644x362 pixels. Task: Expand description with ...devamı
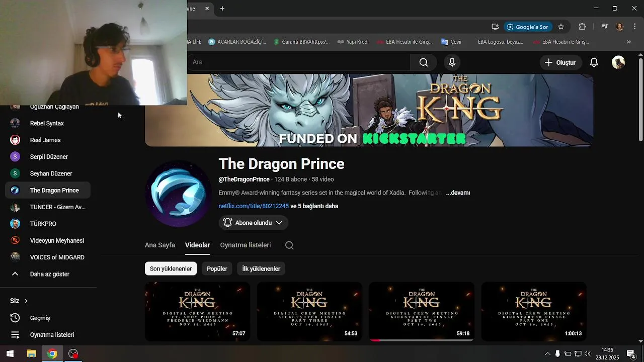(x=458, y=193)
